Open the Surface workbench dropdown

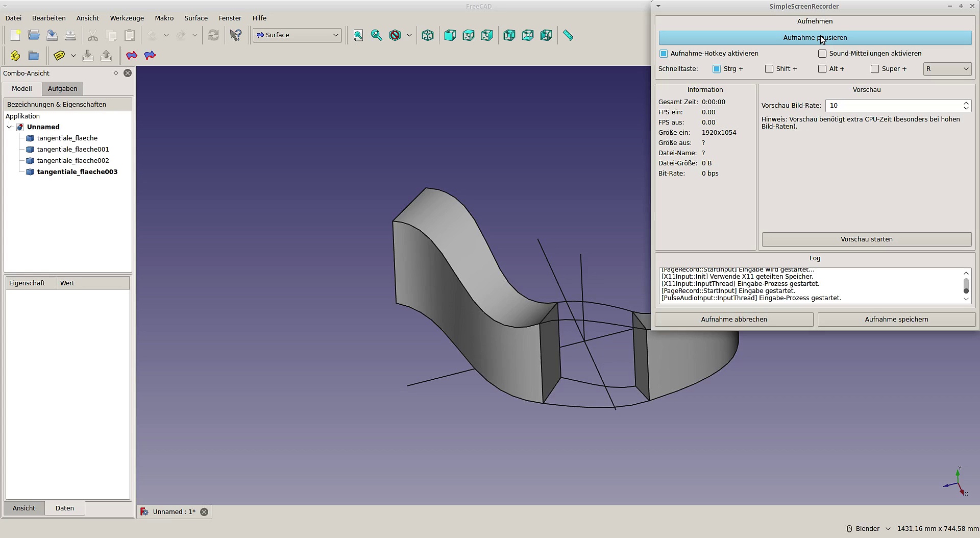coord(297,35)
